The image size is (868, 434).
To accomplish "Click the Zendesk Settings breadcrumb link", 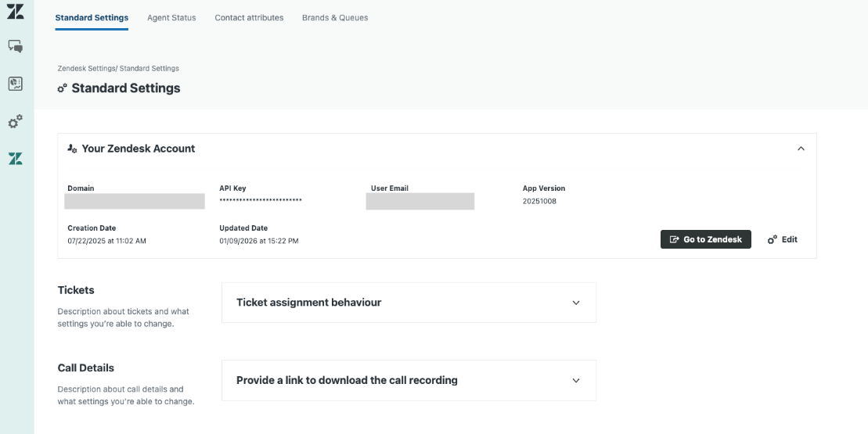I will [x=86, y=69].
